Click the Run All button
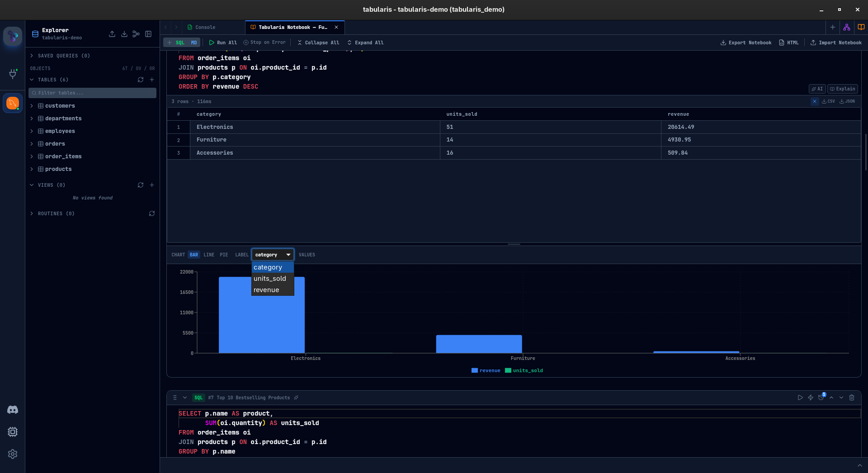 click(x=223, y=43)
